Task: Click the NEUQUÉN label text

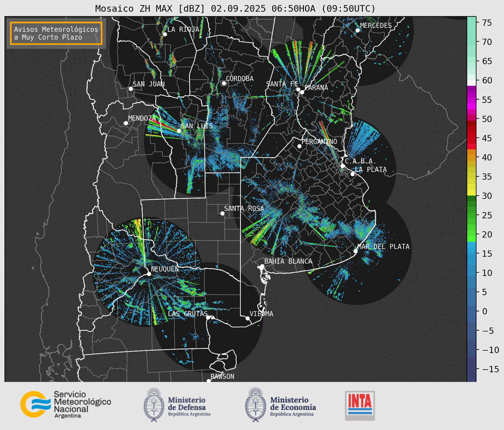Action: click(x=165, y=269)
